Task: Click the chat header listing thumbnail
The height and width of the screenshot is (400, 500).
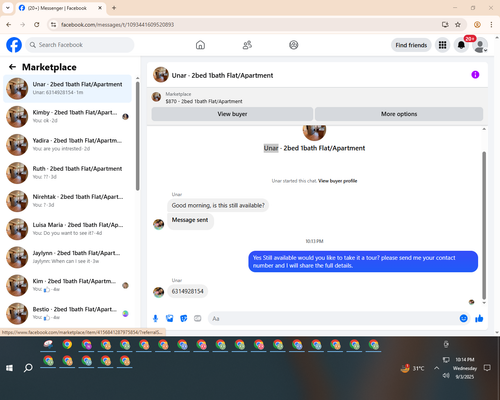Action: click(161, 75)
